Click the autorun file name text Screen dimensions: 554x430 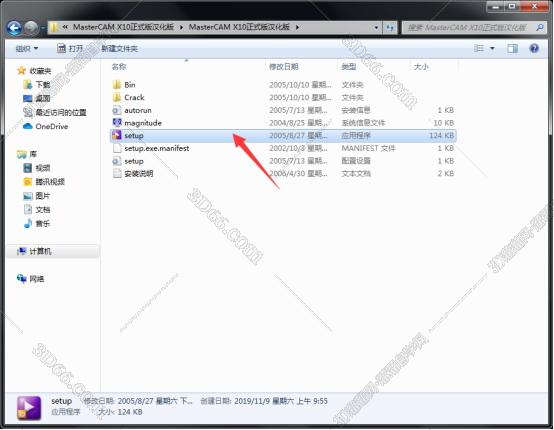tap(138, 110)
